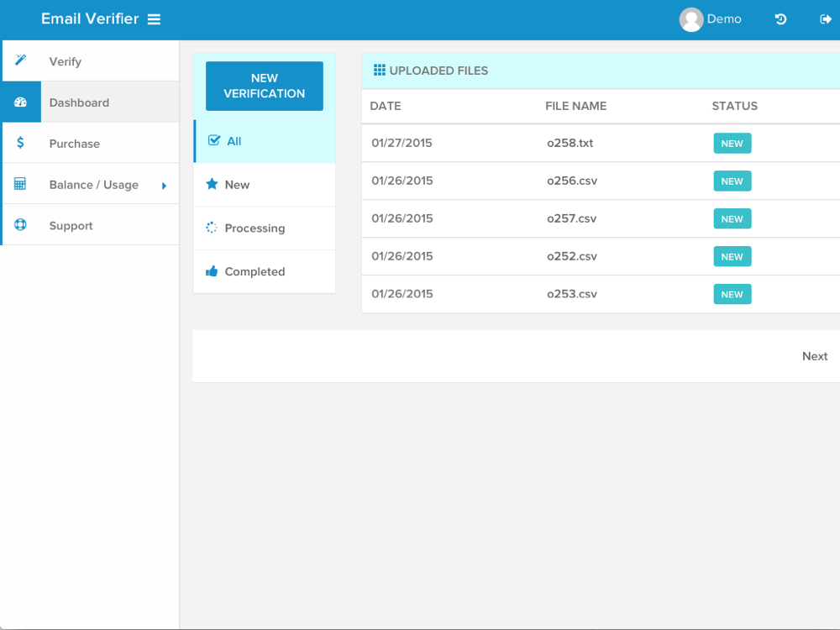Click the calculator Balance icon
This screenshot has width=840, height=630.
tap(20, 184)
